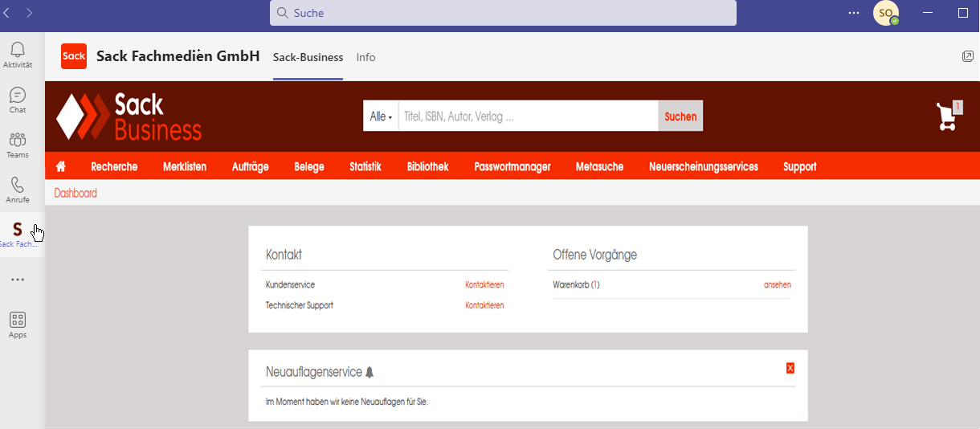The width and height of the screenshot is (980, 429).
Task: Go to Teams in the sidebar
Action: pos(18,140)
